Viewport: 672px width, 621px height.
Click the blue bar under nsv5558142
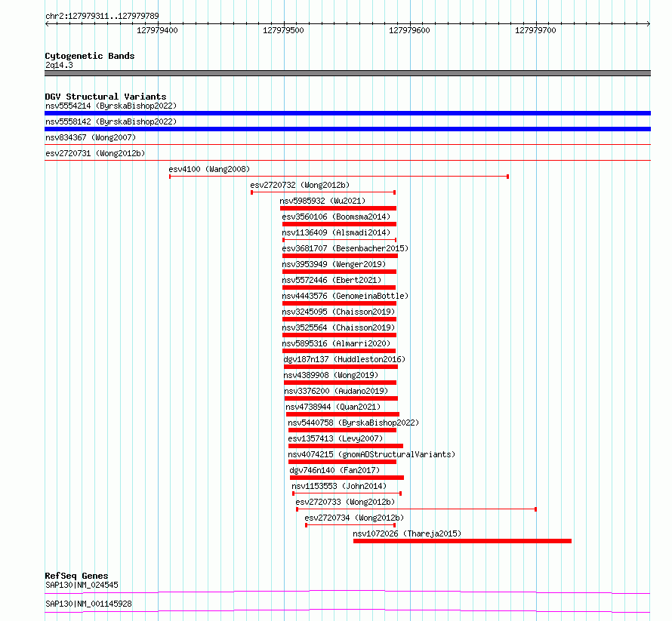click(347, 129)
